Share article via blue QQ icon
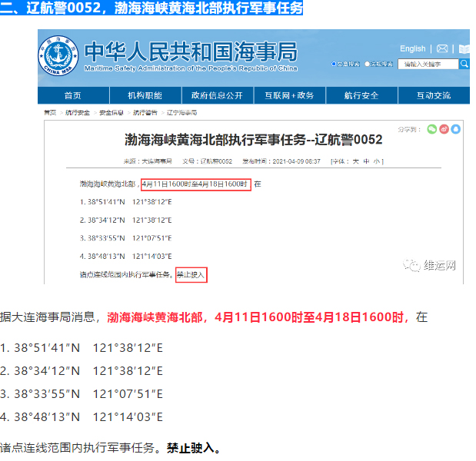The height and width of the screenshot is (461, 476). click(456, 129)
